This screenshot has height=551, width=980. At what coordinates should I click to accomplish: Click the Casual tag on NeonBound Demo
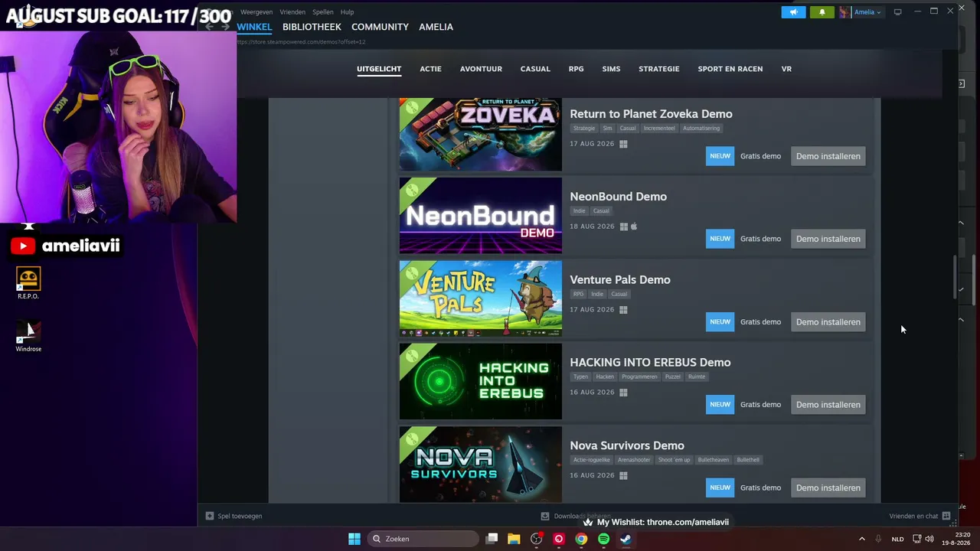tap(601, 211)
